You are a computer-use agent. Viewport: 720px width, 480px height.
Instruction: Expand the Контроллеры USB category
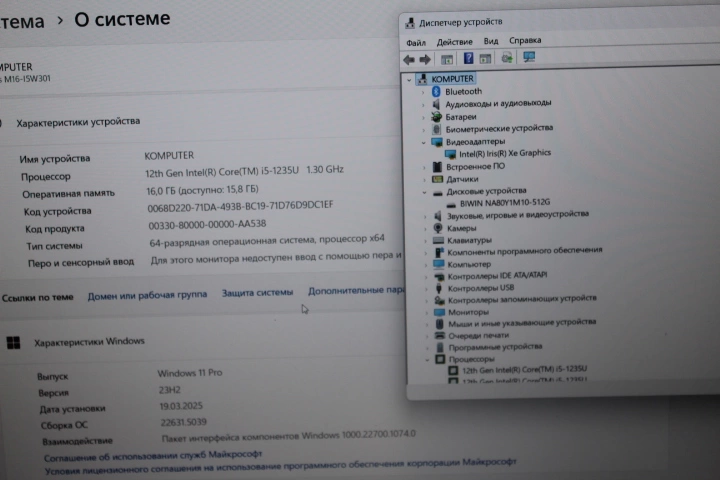click(x=425, y=288)
